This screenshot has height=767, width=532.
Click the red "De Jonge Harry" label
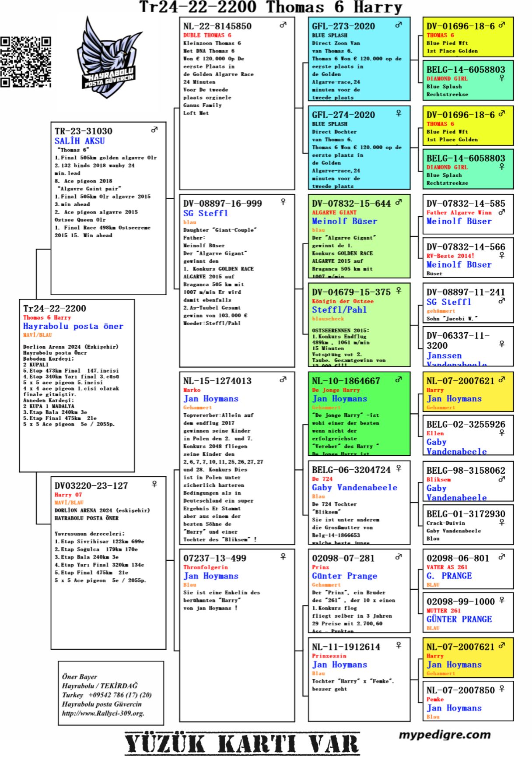[336, 390]
